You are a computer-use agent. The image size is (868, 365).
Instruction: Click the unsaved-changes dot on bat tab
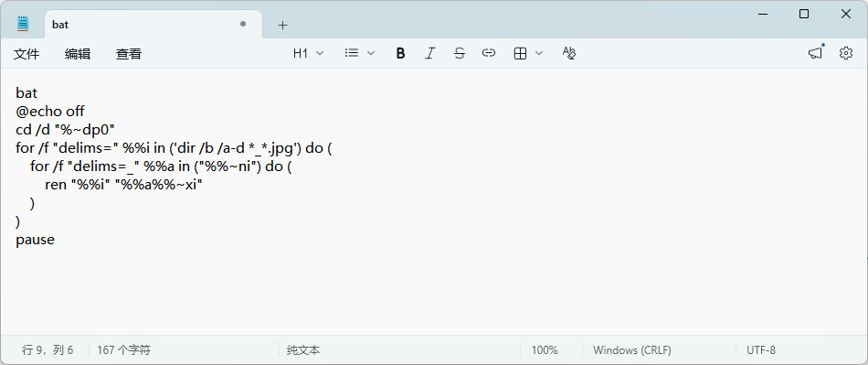coord(242,24)
